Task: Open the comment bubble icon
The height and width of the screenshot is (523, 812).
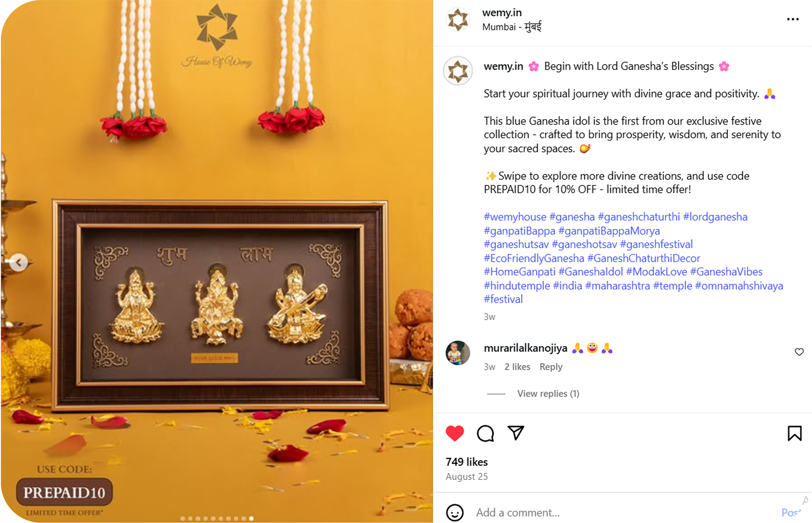Action: pyautogui.click(x=485, y=433)
